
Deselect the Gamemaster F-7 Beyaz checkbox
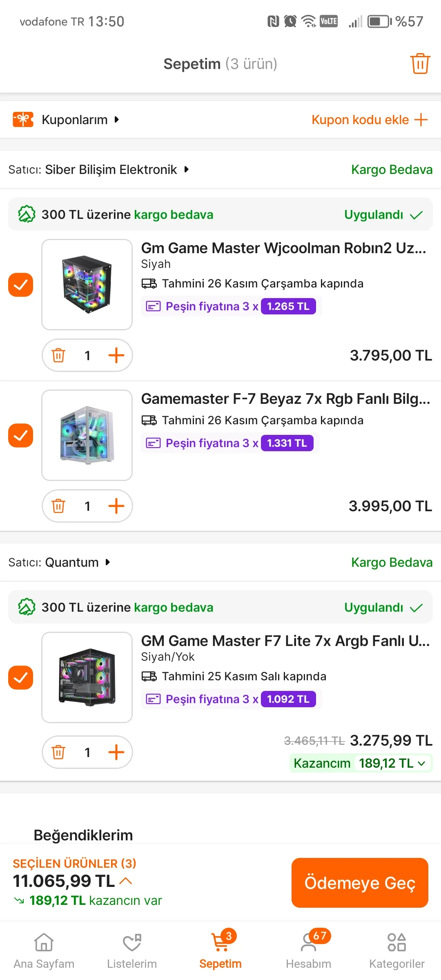point(21,435)
